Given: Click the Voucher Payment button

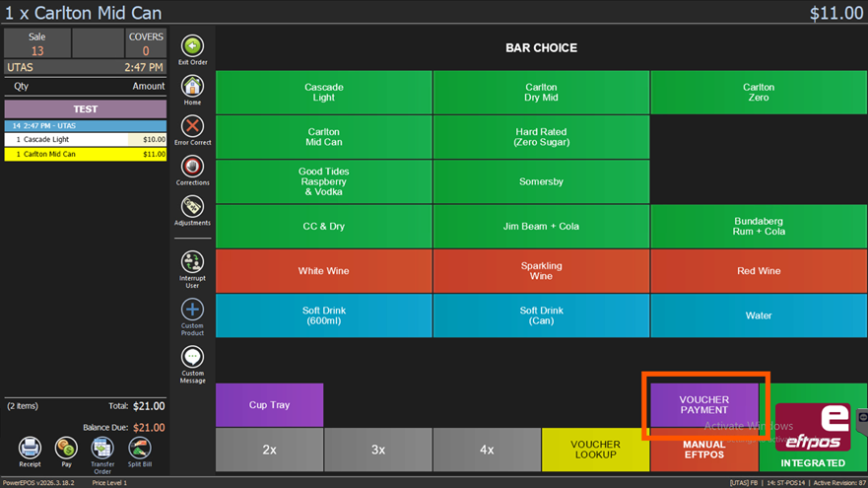Looking at the screenshot, I should pyautogui.click(x=704, y=405).
